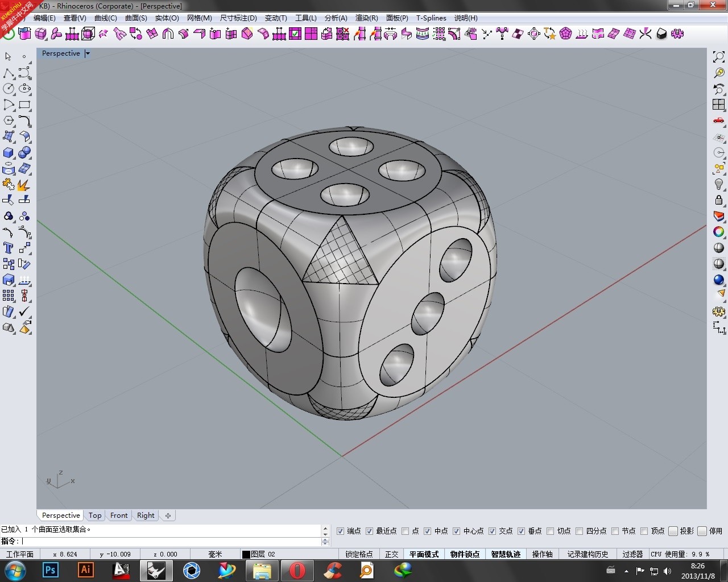Switch to the Right viewport tab
Viewport: 728px width, 582px height.
click(146, 516)
